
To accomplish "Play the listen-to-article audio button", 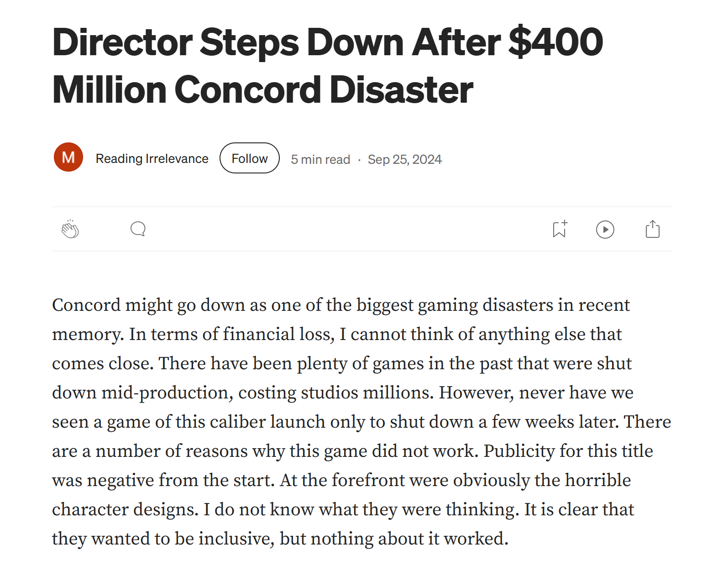I will point(605,230).
